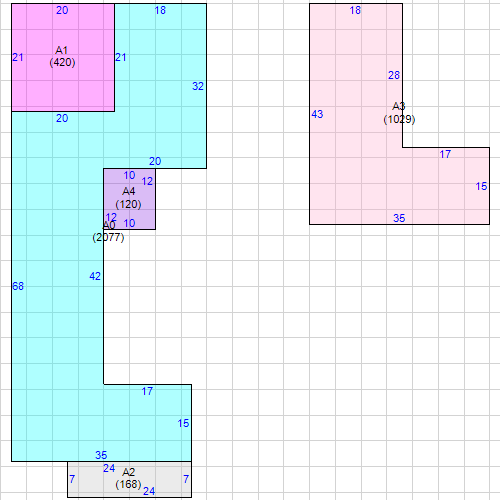Click the 43 dimension on A3's left edge
This screenshot has height=500, width=500.
pos(317,114)
